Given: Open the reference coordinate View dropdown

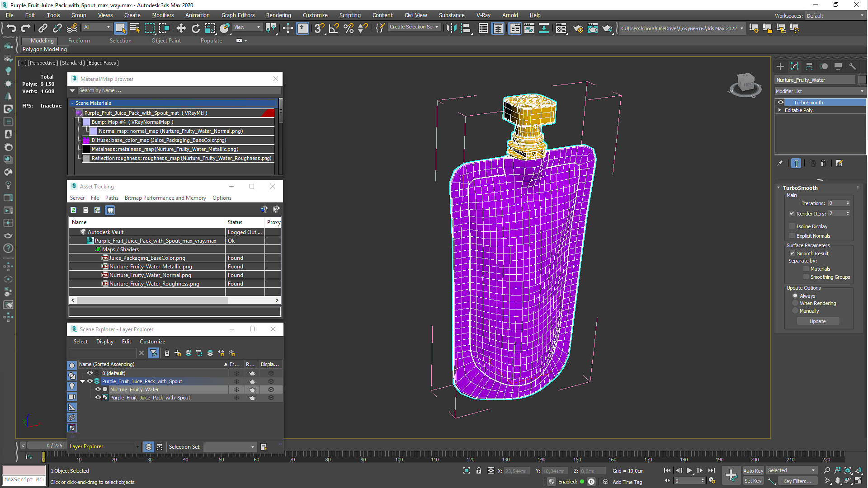Looking at the screenshot, I should tap(247, 28).
